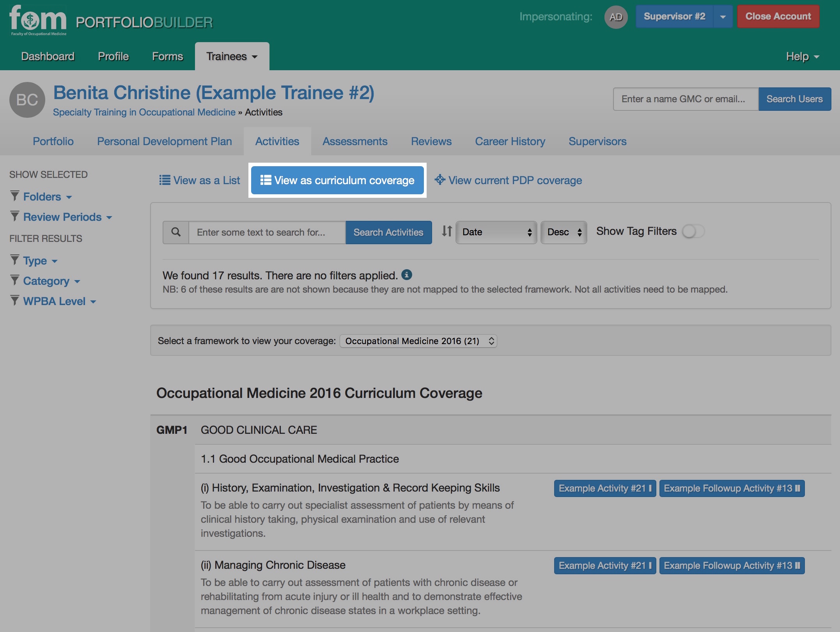
Task: Open the Supervisors tab
Action: pos(597,141)
